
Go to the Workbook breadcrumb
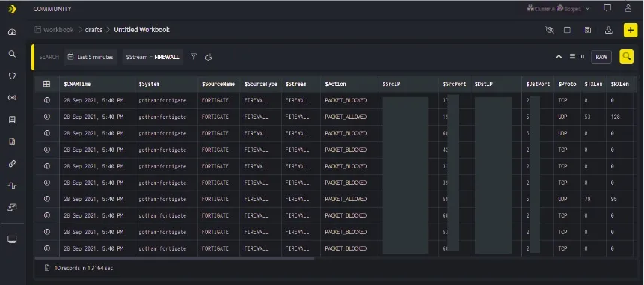(54, 30)
